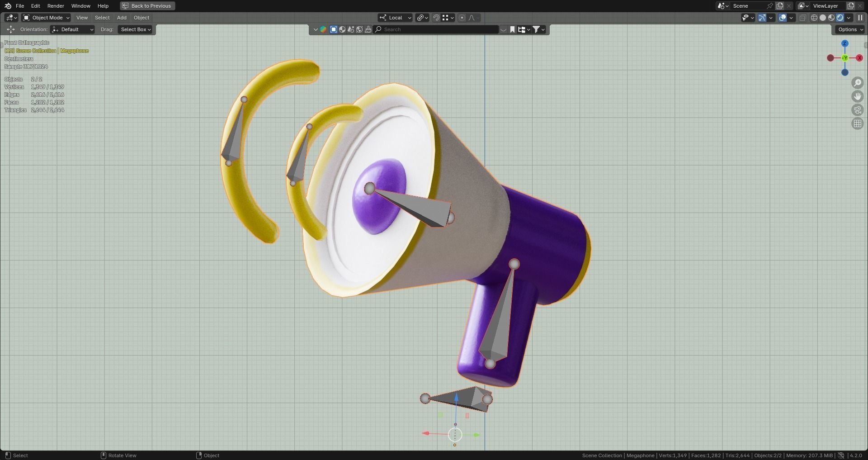Viewport: 868px width, 460px height.
Task: Open the Edit menu
Action: (35, 6)
